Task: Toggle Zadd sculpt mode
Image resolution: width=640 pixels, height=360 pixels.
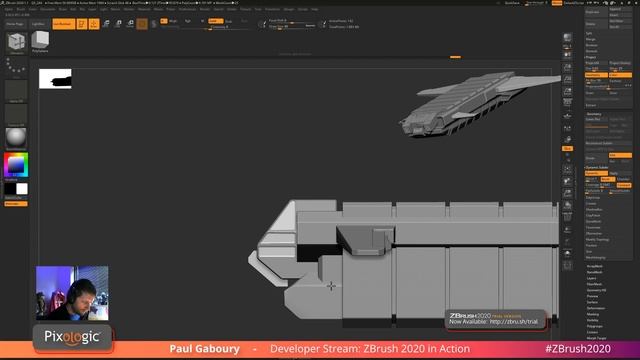Action: coord(216,21)
